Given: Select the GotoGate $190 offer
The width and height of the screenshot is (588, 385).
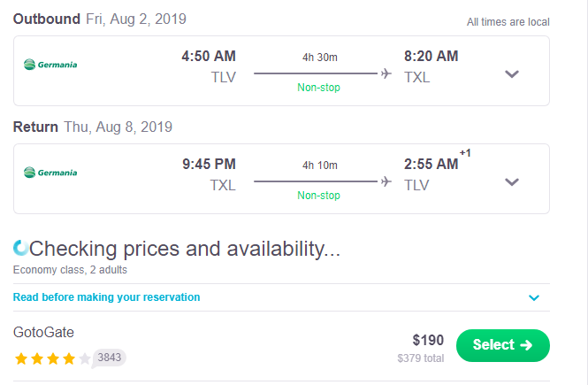Looking at the screenshot, I should point(503,345).
